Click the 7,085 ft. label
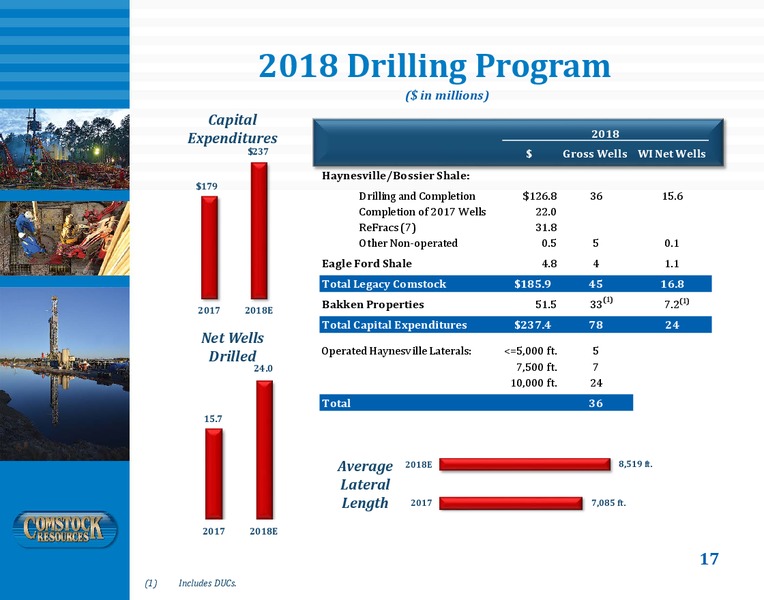This screenshot has height=600, width=764. (609, 503)
